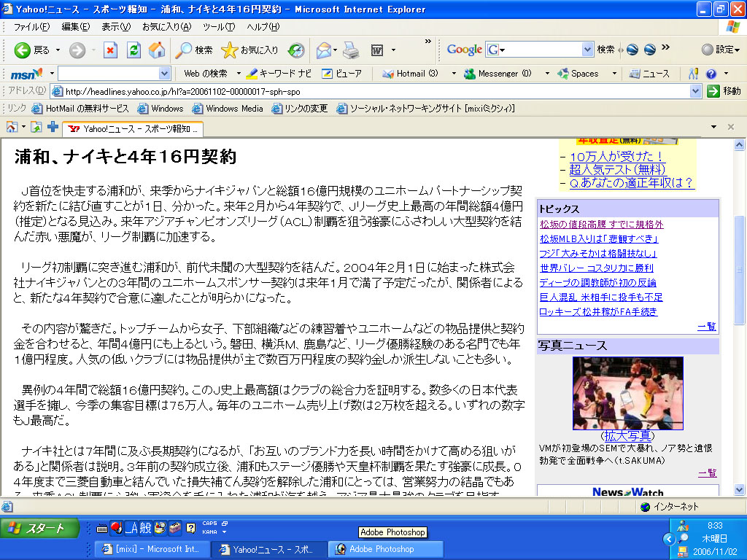
Task: Click 一覧 link in the トピックス box
Action: point(706,327)
